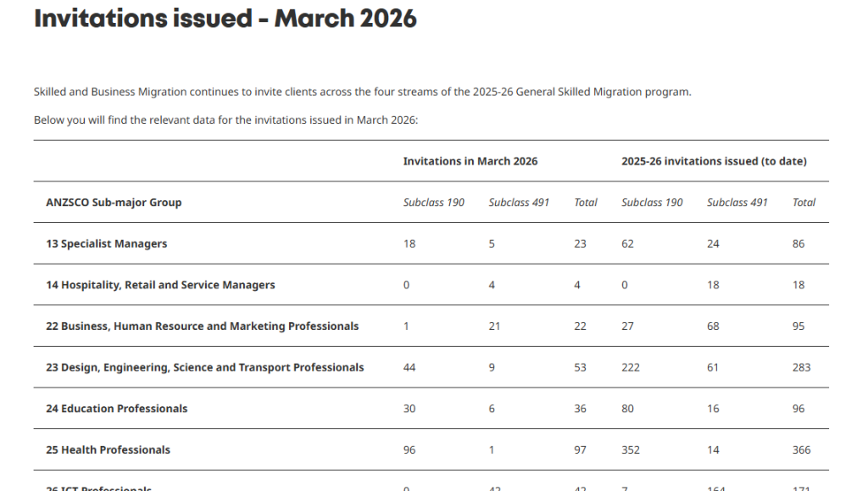
Task: Click Health Professionals March total value 97
Action: [x=580, y=449]
